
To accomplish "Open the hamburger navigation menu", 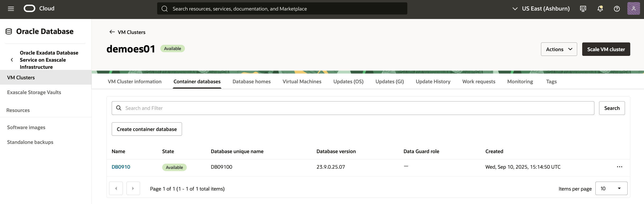I will 11,9.
